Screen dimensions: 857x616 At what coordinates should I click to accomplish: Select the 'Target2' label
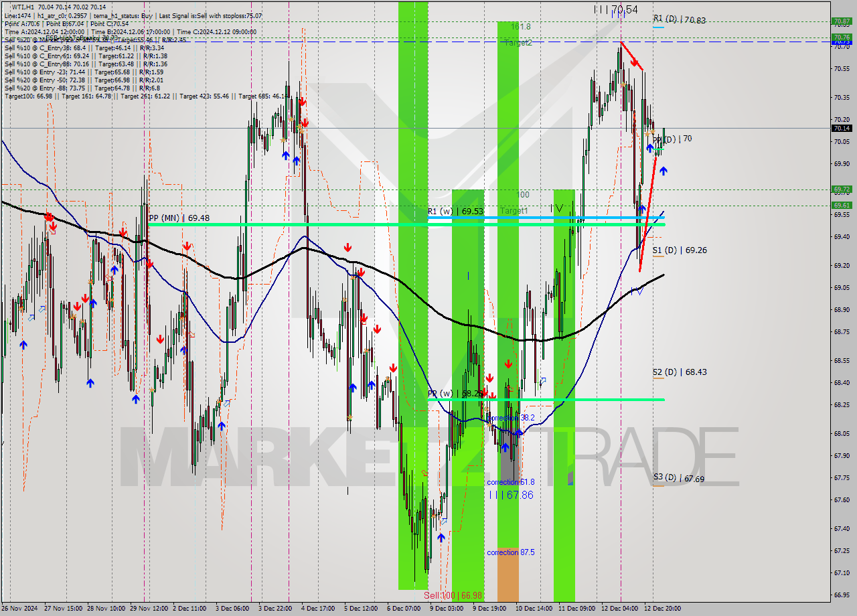[518, 42]
